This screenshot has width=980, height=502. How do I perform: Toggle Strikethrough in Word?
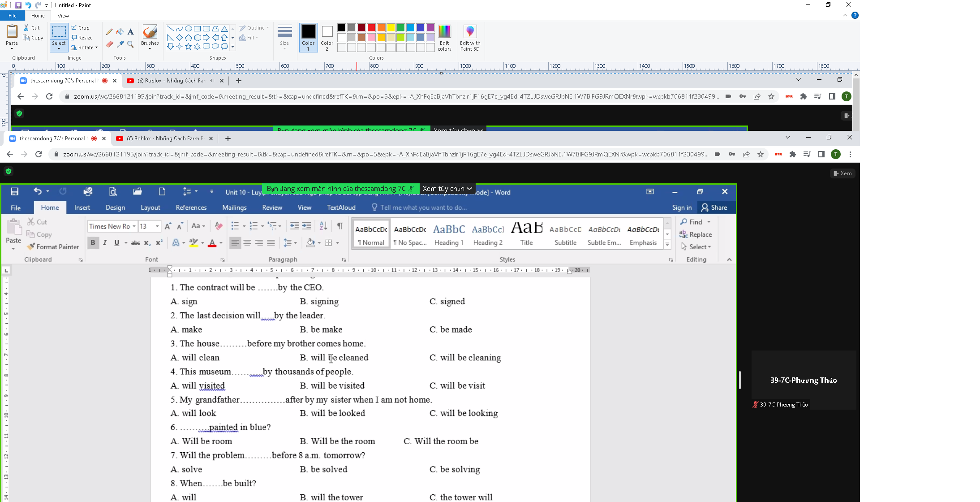click(x=135, y=243)
